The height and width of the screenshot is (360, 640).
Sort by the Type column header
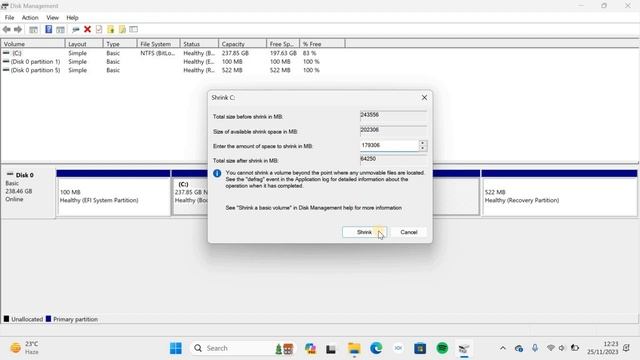coord(120,44)
